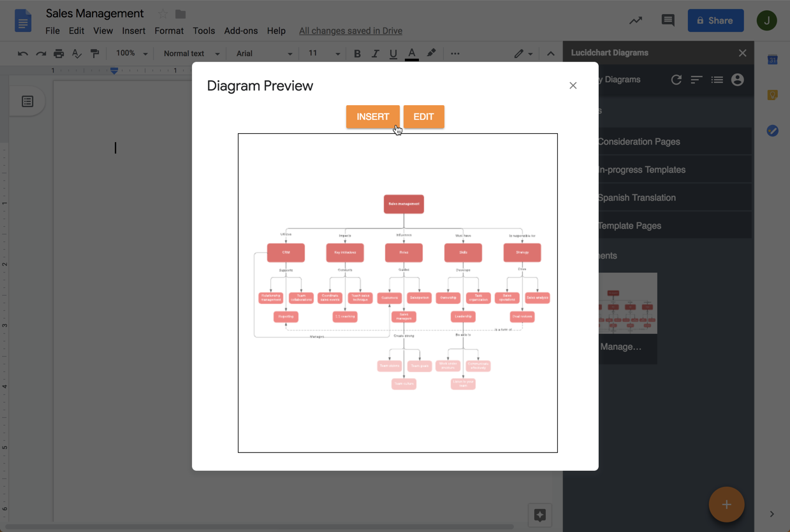Toggle underline formatting
This screenshot has height=532, width=790.
tap(393, 54)
